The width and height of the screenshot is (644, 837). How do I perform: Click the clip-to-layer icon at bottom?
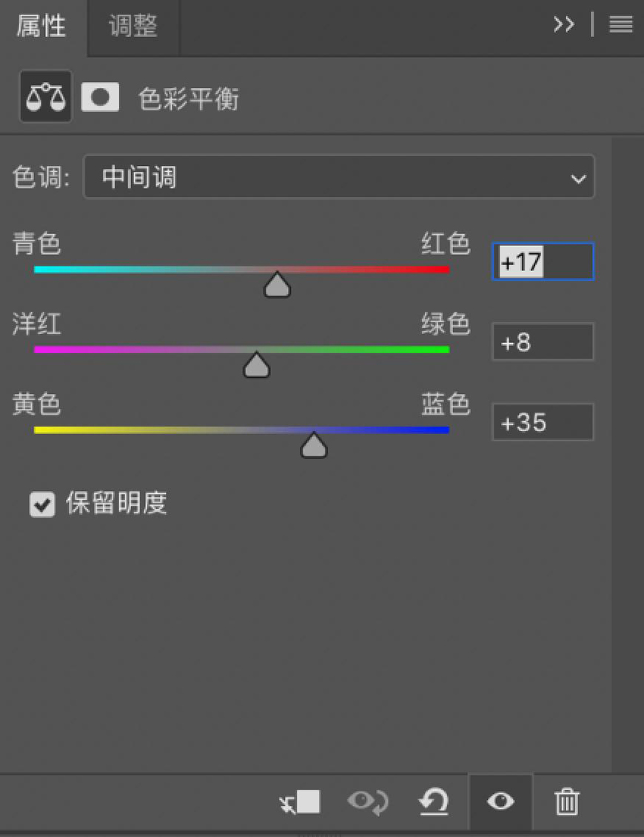(x=299, y=802)
